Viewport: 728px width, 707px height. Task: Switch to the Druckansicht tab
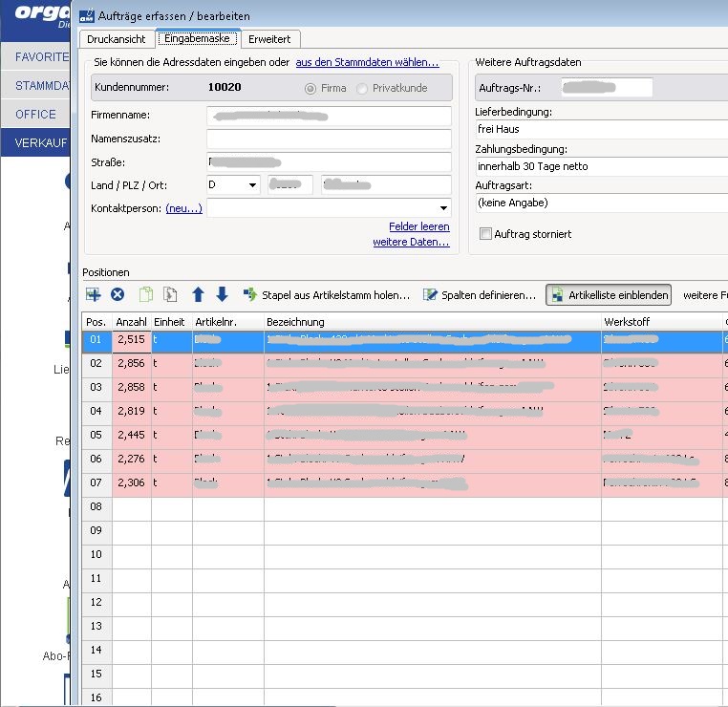point(116,39)
